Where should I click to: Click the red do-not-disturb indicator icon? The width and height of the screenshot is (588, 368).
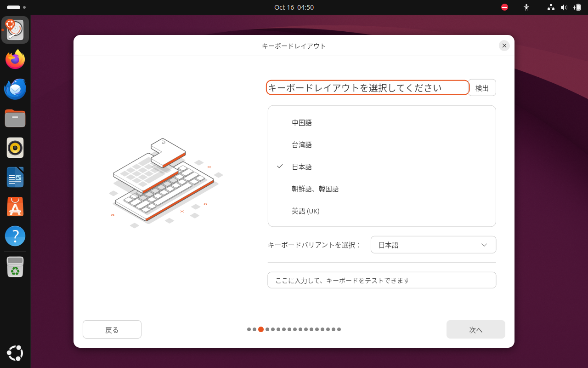pyautogui.click(x=504, y=7)
